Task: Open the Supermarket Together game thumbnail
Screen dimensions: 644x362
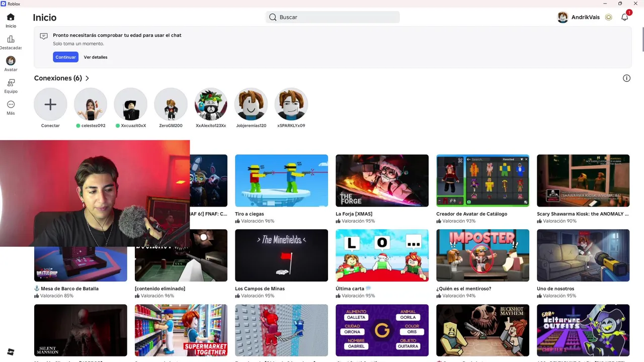Action: click(181, 330)
